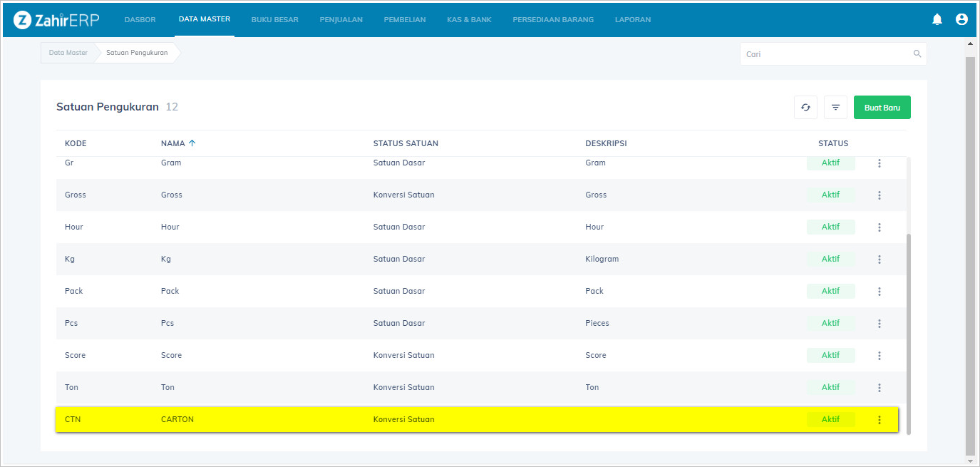Click the search magnifier icon
Viewport: 980px width, 467px height.
pos(917,54)
